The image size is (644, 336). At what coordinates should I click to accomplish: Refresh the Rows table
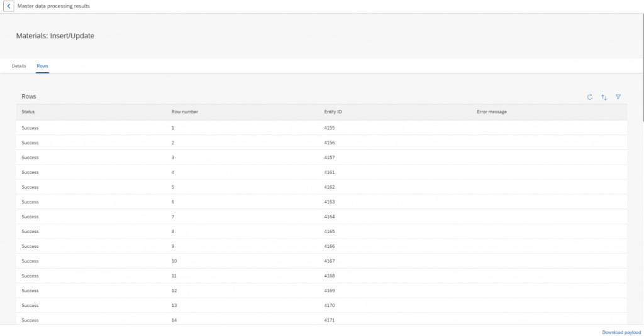[590, 97]
